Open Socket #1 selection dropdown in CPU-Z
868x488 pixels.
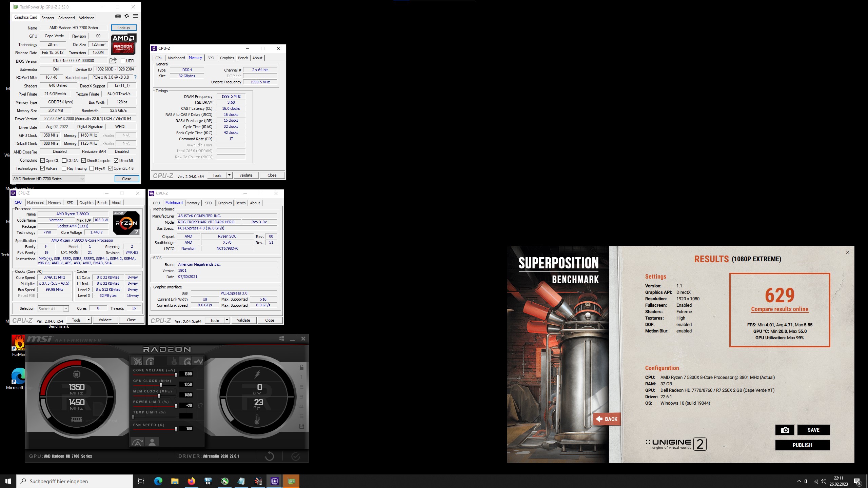click(x=53, y=309)
